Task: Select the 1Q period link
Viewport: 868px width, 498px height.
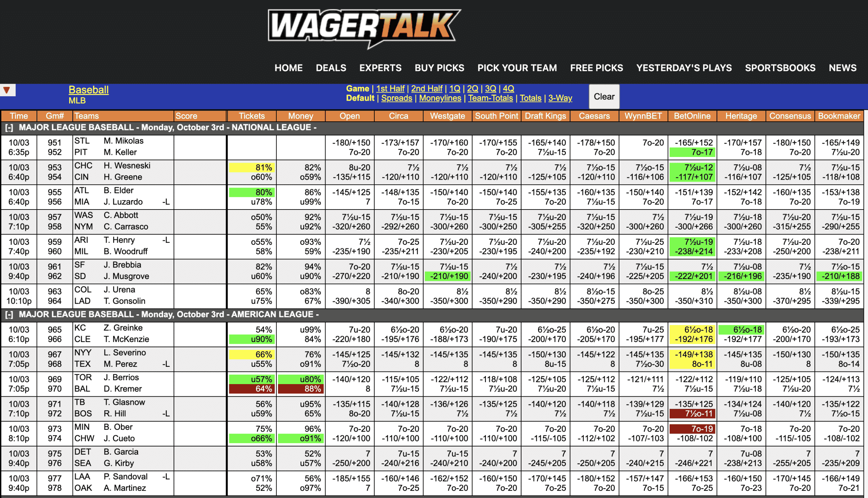Action: 455,88
